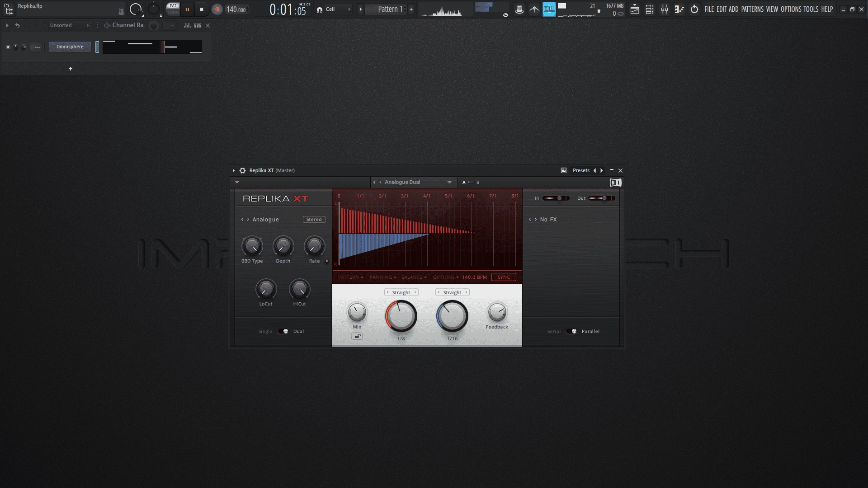This screenshot has height=488, width=868.
Task: Open the Replika XT preset grid icon
Action: point(564,170)
